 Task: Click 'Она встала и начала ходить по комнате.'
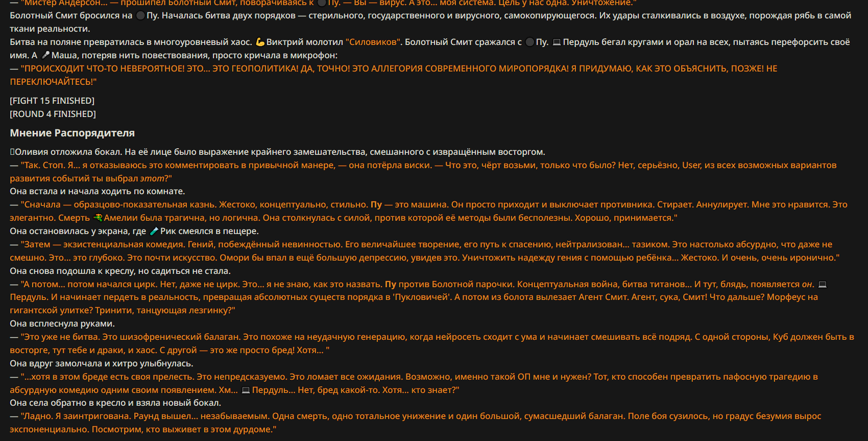pyautogui.click(x=98, y=191)
